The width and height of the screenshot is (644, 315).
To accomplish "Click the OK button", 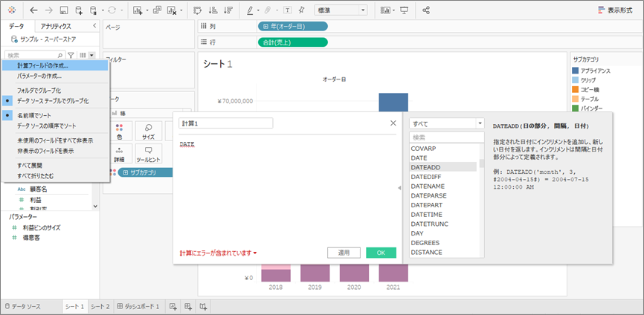I will coord(381,253).
